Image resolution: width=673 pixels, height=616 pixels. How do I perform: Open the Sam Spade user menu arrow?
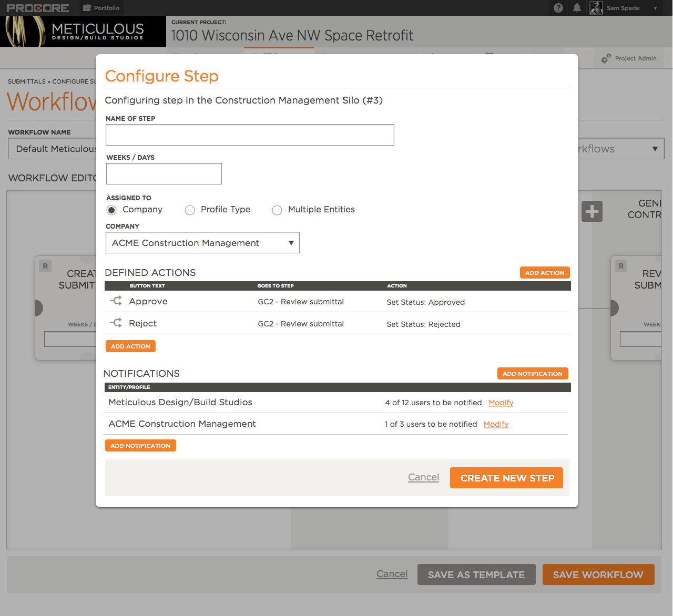coord(655,8)
